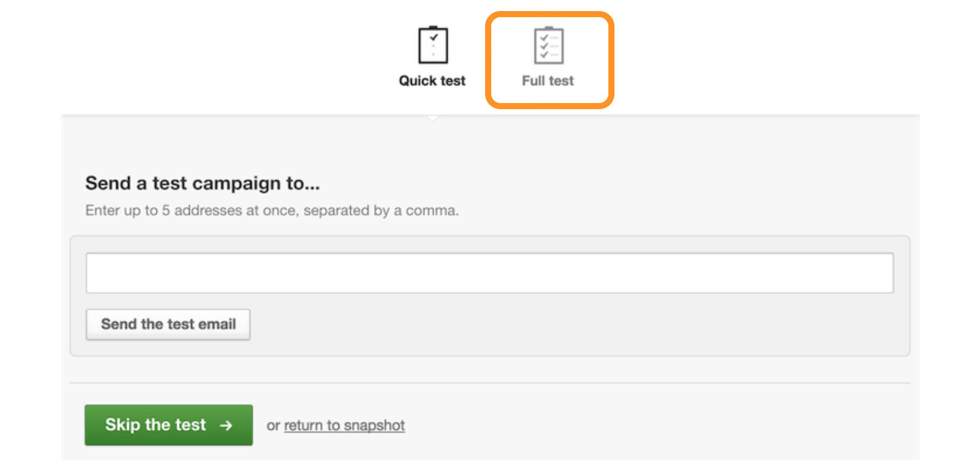Click the green Skip the test button
Image resolution: width=980 pixels, height=460 pixels.
coord(169,425)
